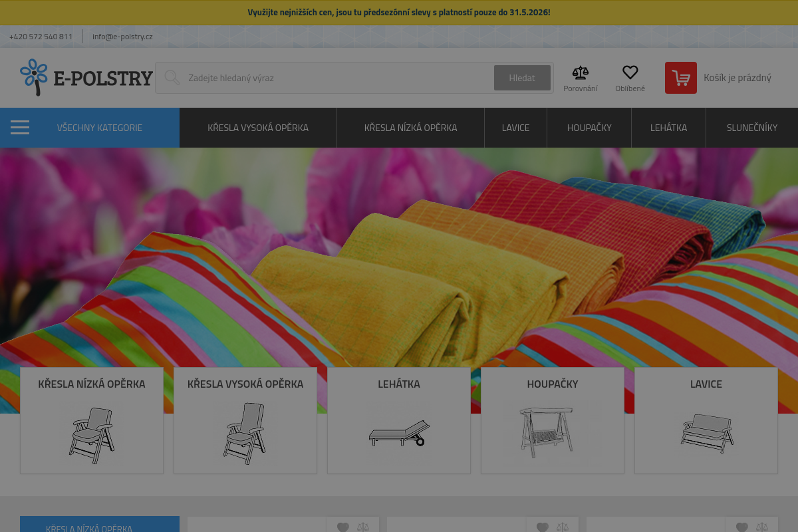
Task: Select the Lehátka sunbed icon
Action: coord(399,433)
